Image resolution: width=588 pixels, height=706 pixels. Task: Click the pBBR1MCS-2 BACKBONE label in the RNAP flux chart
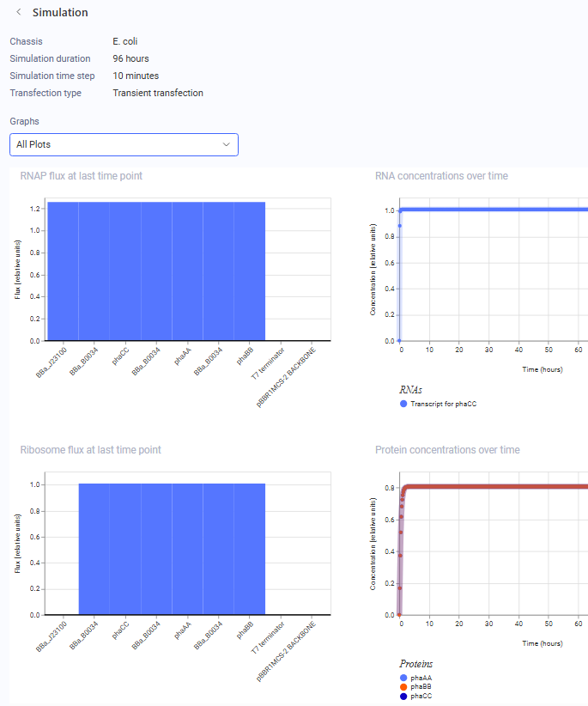pyautogui.click(x=286, y=377)
